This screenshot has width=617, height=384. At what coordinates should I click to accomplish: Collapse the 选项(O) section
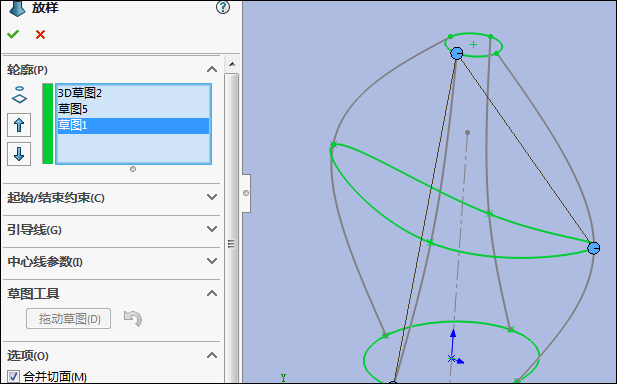coord(212,355)
